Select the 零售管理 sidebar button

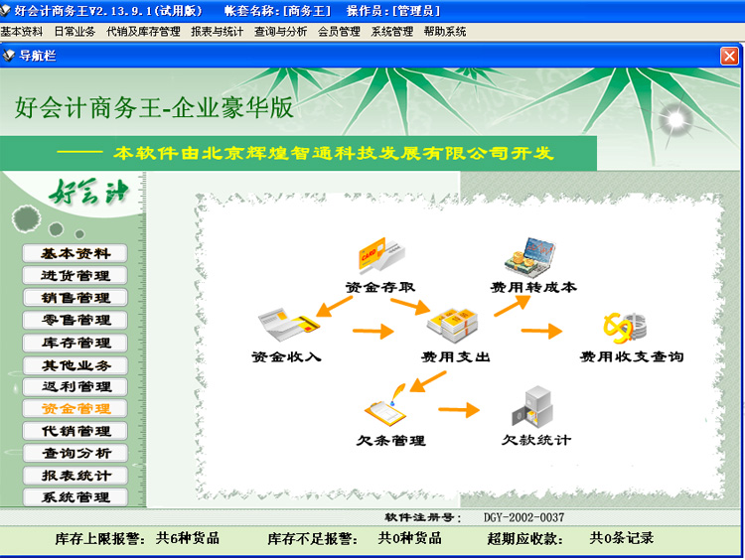[x=75, y=320]
